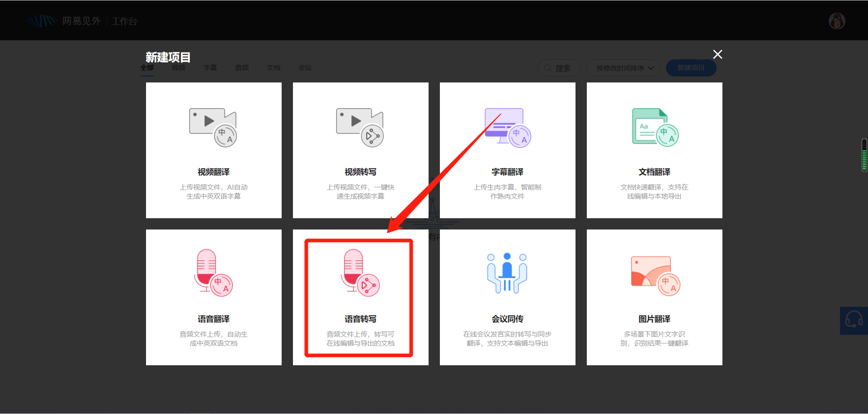Click description 上传生肉字幕，智能制作熟肉文件

tap(507, 192)
